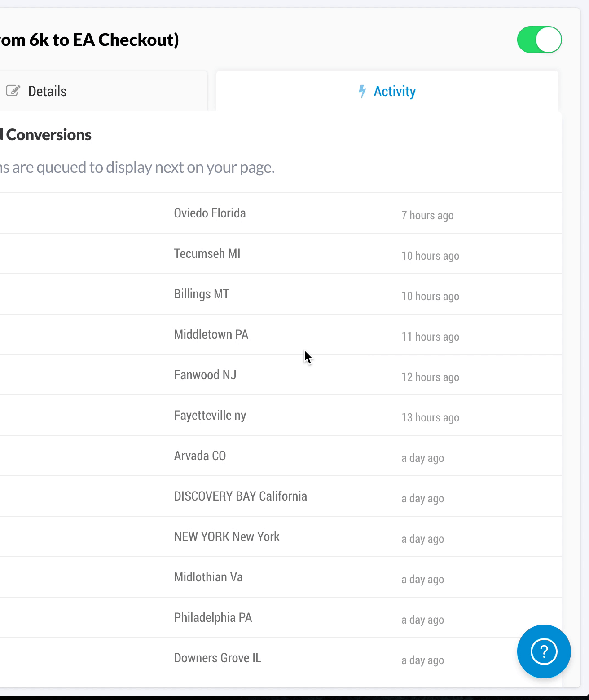Click the DISCOVERY BAY California entry
This screenshot has width=589, height=700.
[241, 496]
